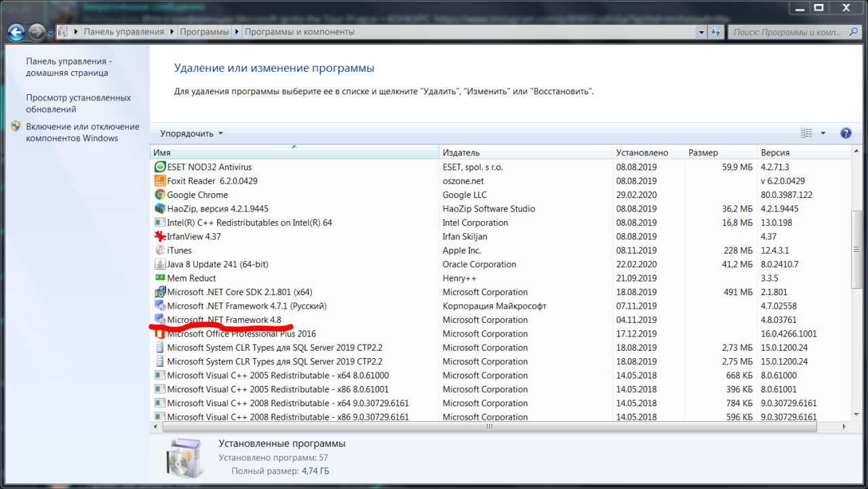Go back with the navigation arrow

16,32
